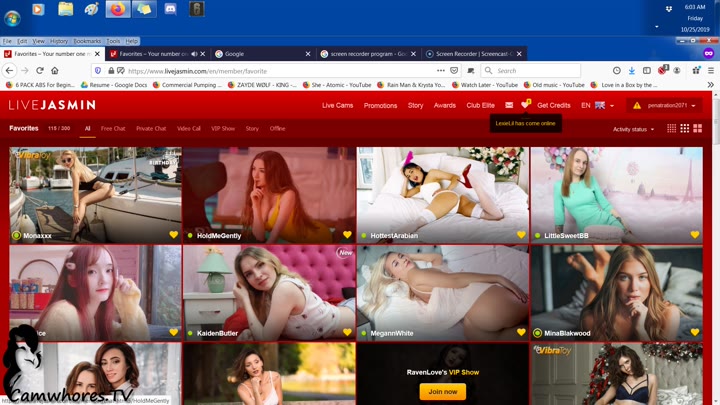Click the Firefox search box
720x405 pixels.
530,71
